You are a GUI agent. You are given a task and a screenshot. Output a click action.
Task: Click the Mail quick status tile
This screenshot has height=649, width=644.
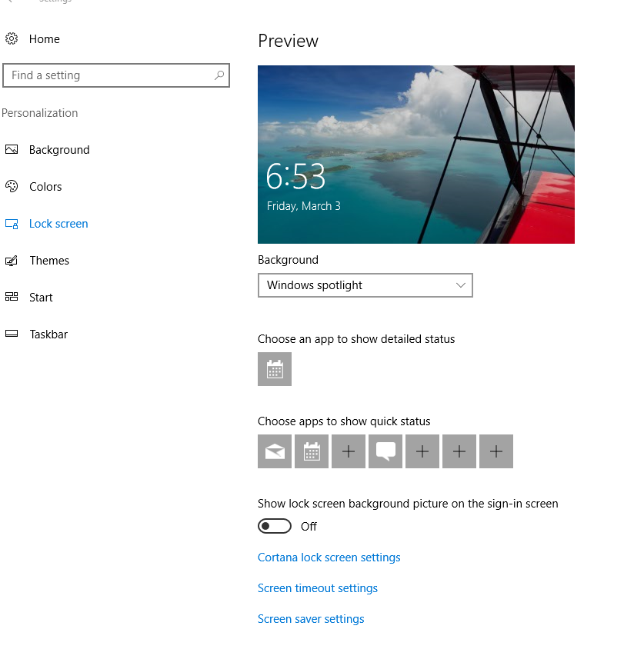click(275, 451)
